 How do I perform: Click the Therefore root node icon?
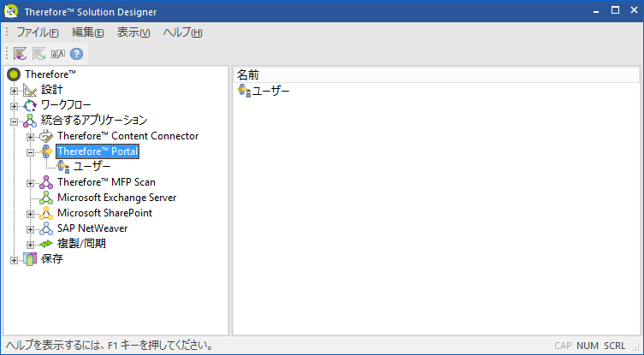click(x=14, y=74)
